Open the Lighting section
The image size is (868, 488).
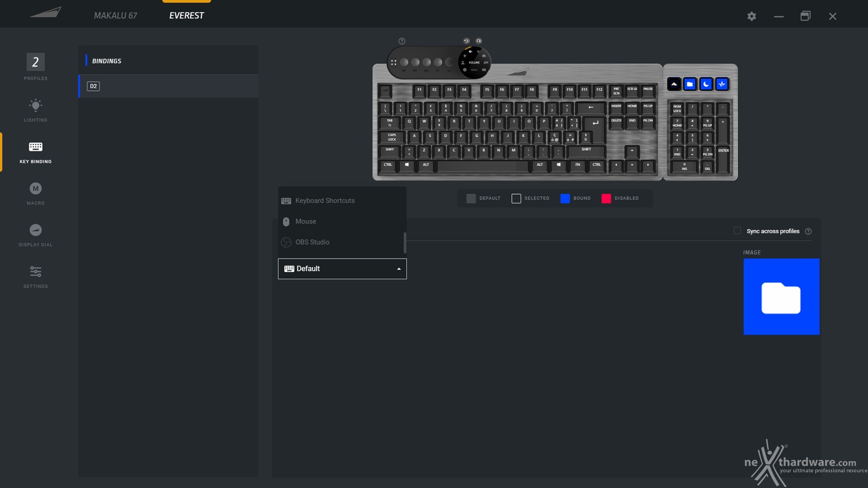(35, 110)
